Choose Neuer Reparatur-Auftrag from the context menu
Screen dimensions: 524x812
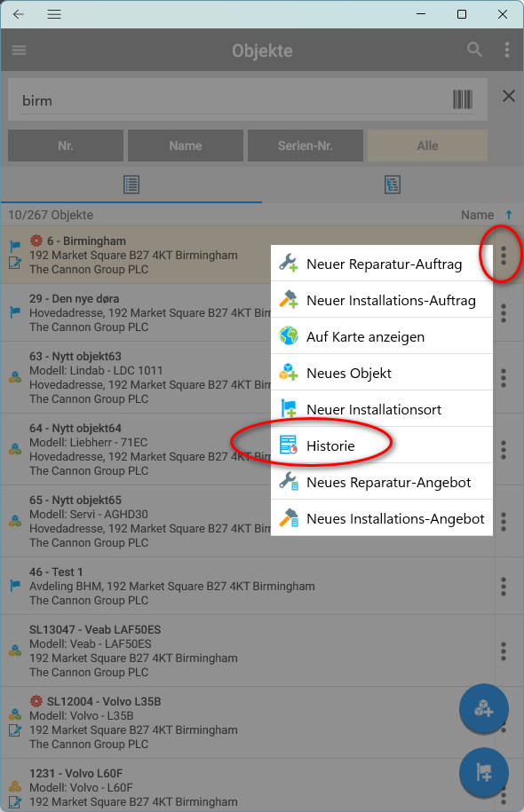coord(382,264)
